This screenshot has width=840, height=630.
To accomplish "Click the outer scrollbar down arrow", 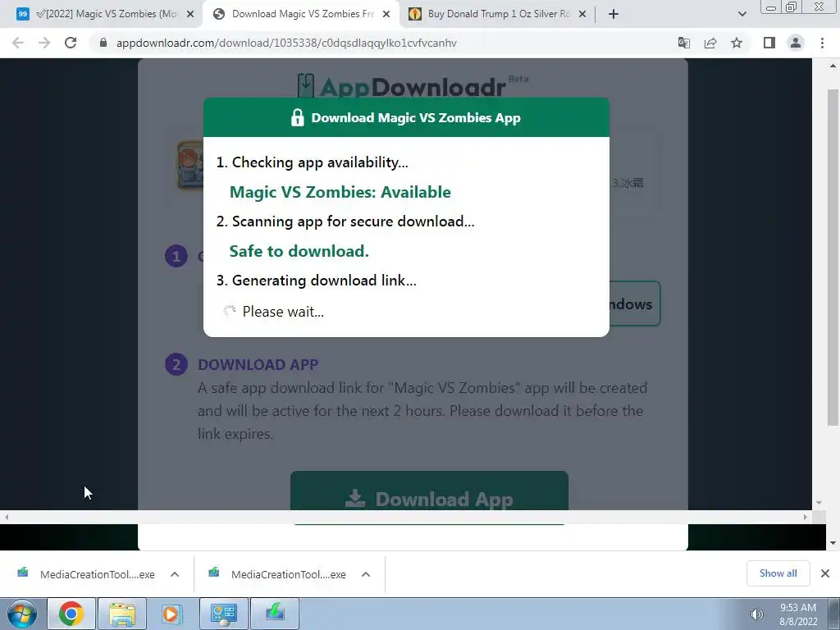I will tap(833, 543).
